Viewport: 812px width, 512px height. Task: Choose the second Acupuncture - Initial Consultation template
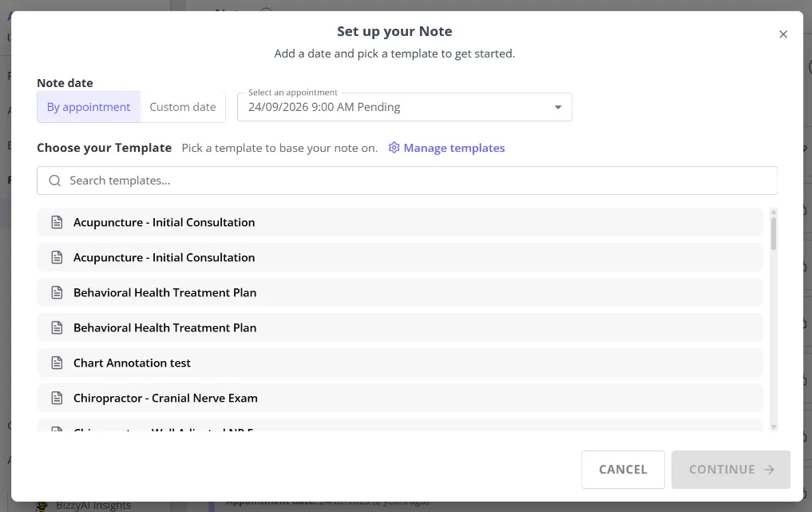400,257
